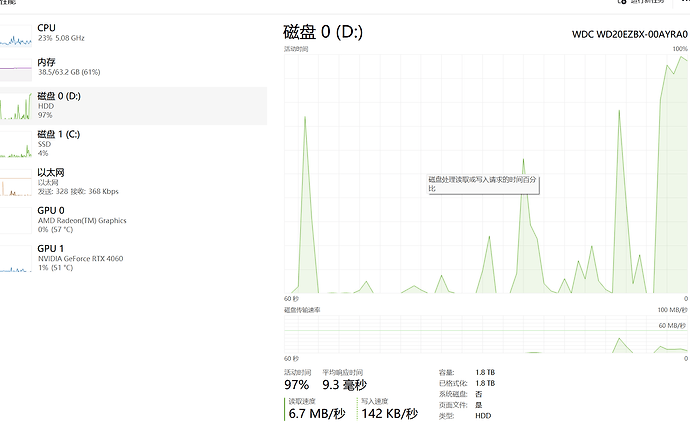690x427 pixels.
Task: Open the 内存 memory entry
Action: [x=133, y=68]
